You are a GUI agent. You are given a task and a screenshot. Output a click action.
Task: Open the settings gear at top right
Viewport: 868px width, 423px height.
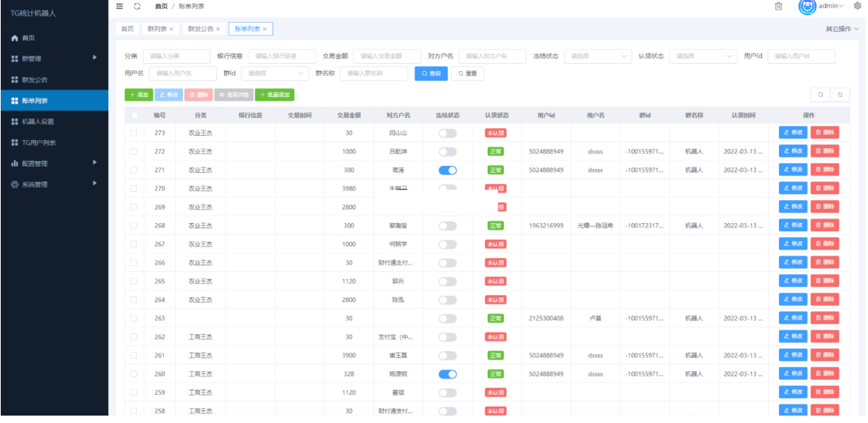click(x=858, y=5)
